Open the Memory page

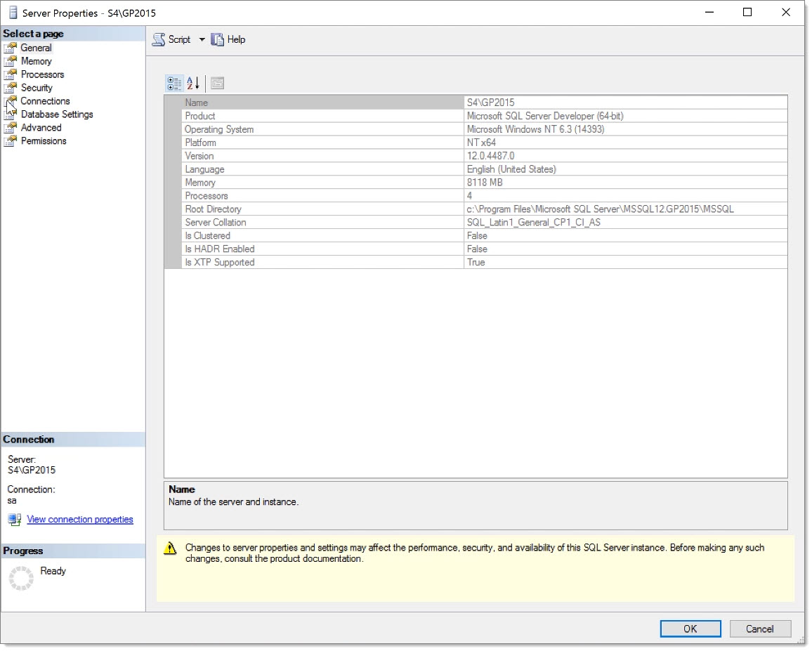tap(37, 61)
